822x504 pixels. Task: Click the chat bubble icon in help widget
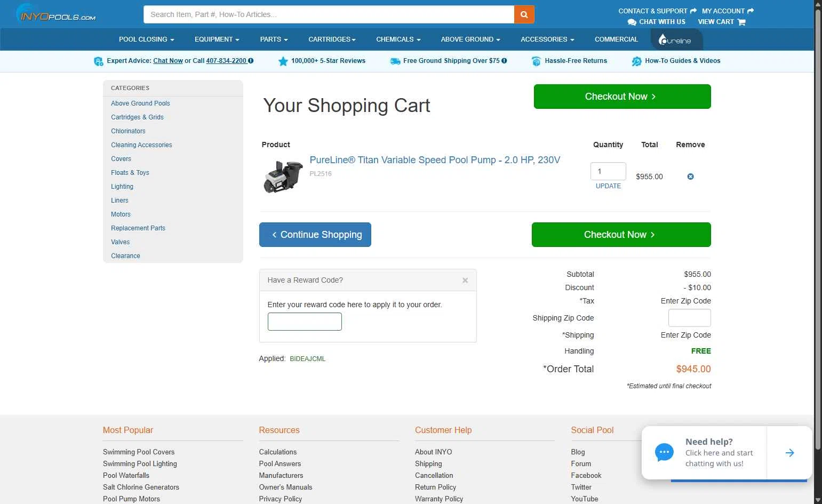coord(664,453)
